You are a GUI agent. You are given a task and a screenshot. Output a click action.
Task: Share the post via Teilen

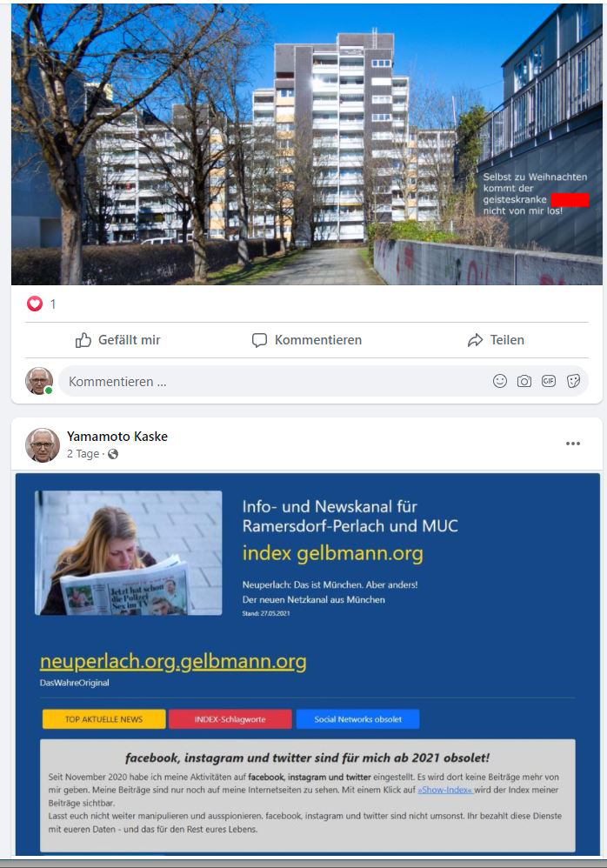point(496,340)
